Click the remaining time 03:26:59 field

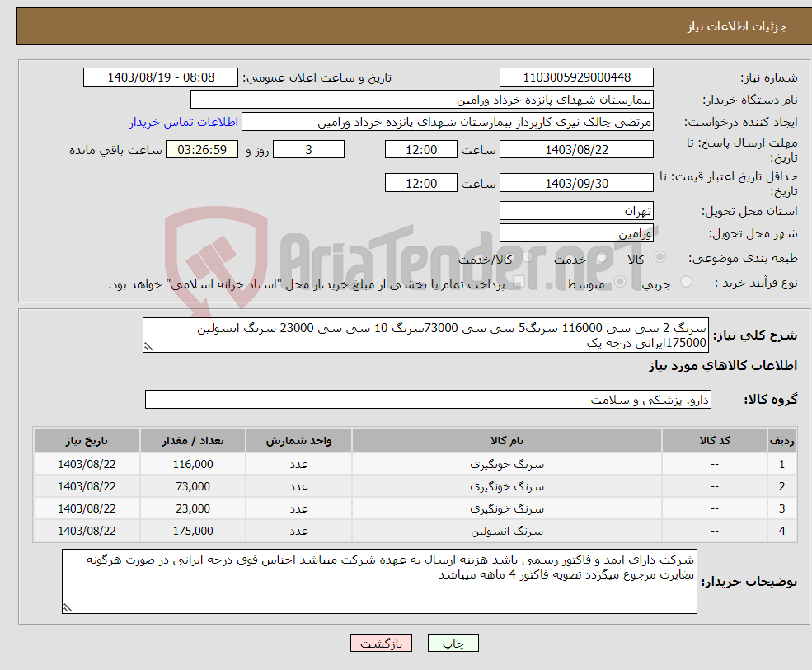[202, 150]
